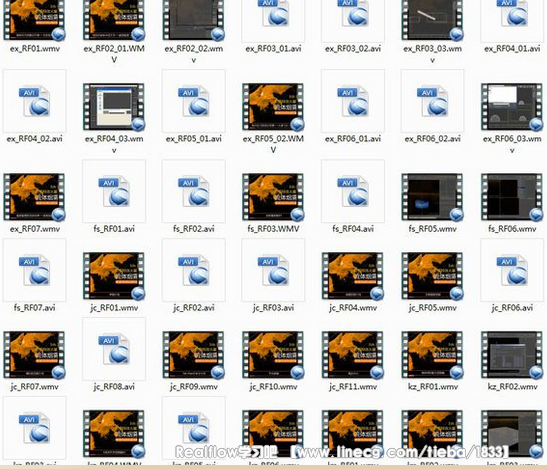This screenshot has width=547, height=469.
Task: Click the fs_RF01.avi AVI icon
Action: click(114, 192)
